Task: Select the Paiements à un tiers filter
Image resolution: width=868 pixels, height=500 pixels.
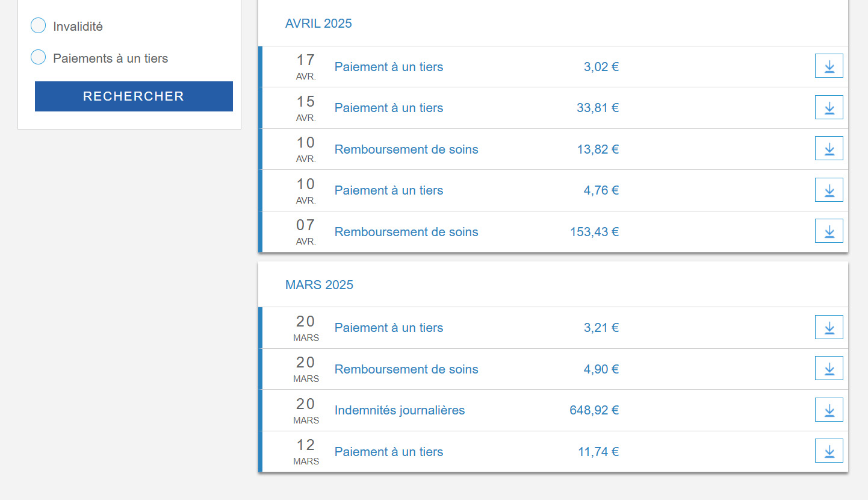Action: click(x=38, y=58)
